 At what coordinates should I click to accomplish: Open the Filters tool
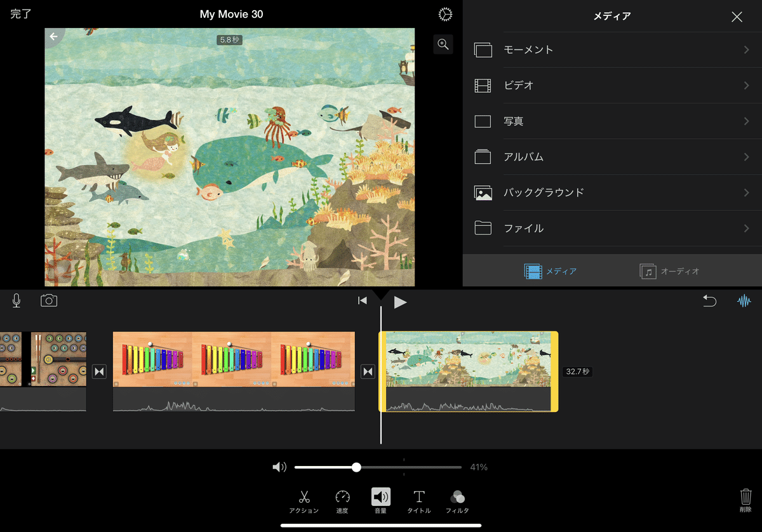point(457,501)
